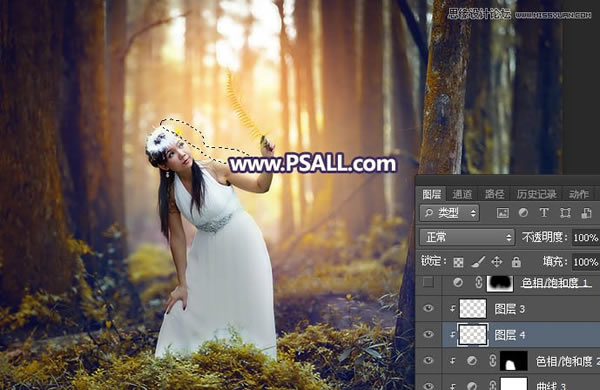Image resolution: width=600 pixels, height=390 pixels.
Task: Click clipping arrow icon on 图层 3
Action: pos(452,308)
